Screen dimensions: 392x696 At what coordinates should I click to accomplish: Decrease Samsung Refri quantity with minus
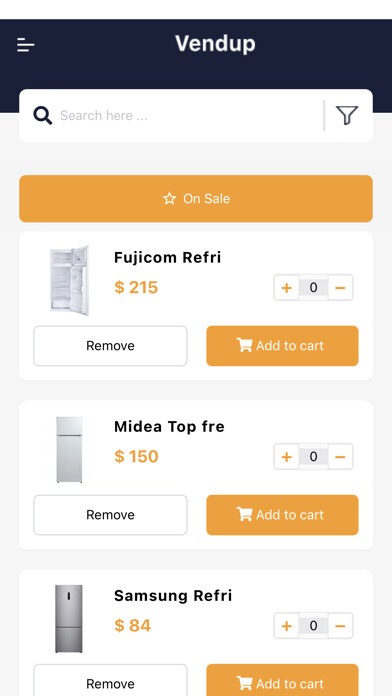coord(340,626)
